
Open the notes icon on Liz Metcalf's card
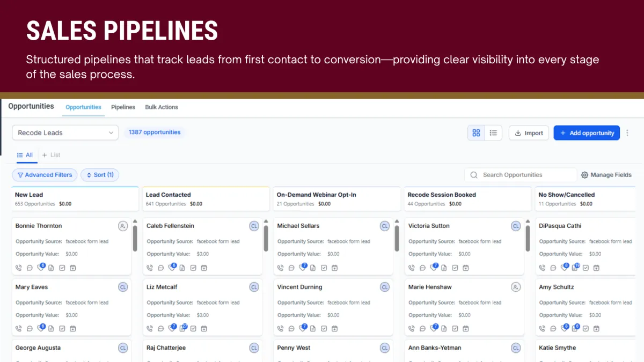tap(182, 328)
